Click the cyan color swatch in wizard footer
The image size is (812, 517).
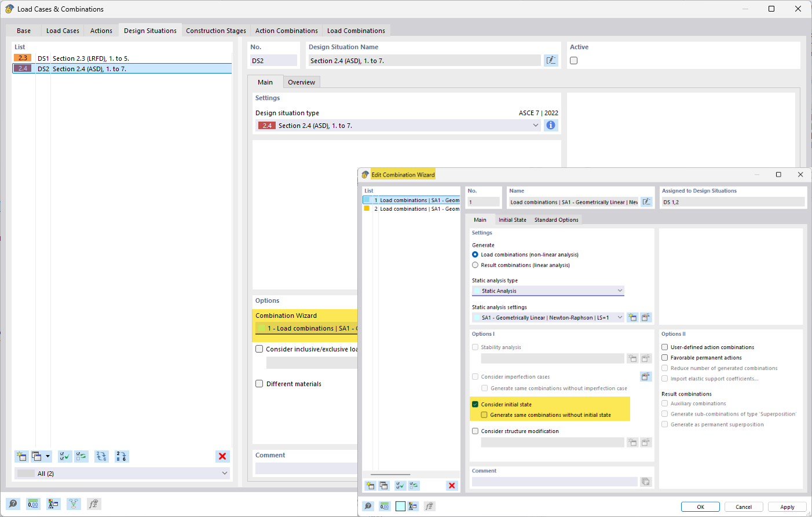pyautogui.click(x=400, y=505)
